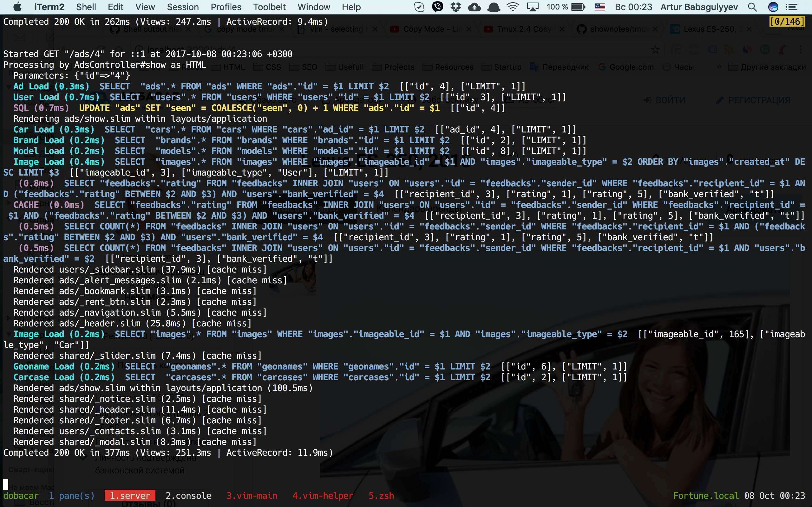The width and height of the screenshot is (812, 507).
Task: Open the Profiles menu in iTerm2
Action: 226,7
